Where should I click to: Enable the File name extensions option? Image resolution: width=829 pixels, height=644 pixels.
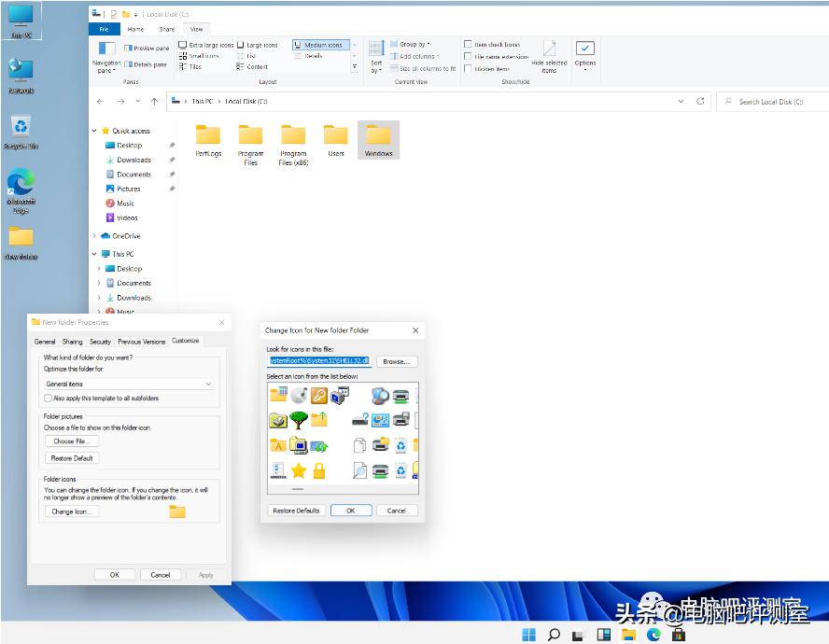467,55
